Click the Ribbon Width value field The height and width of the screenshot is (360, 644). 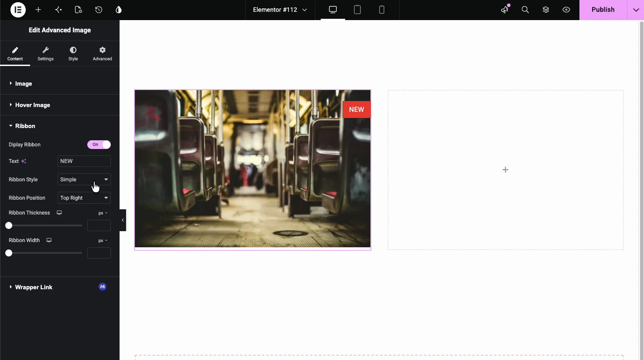[x=99, y=253]
